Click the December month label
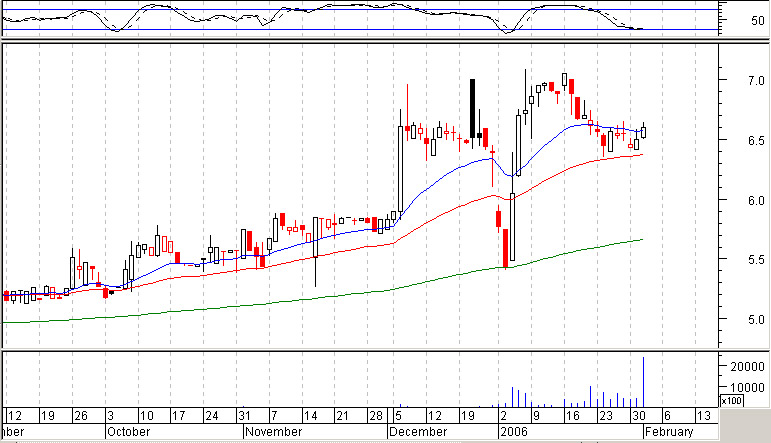This screenshot has height=443, width=771. pyautogui.click(x=417, y=432)
